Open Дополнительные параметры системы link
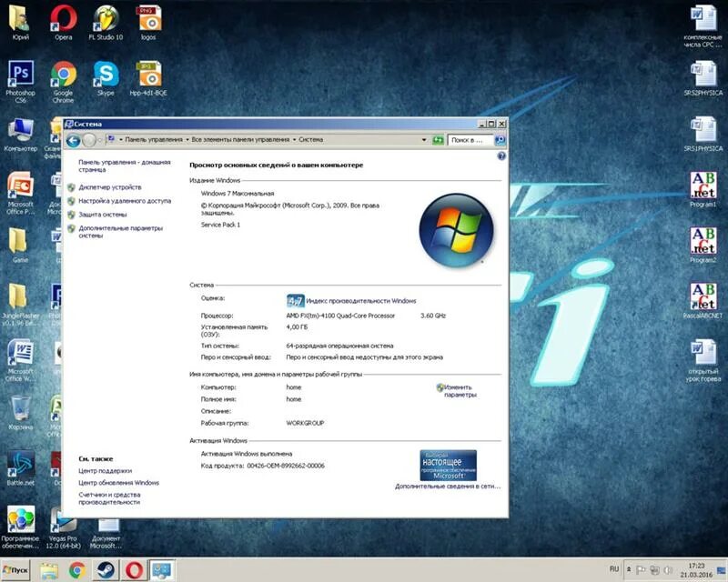728x582 pixels. tap(121, 232)
